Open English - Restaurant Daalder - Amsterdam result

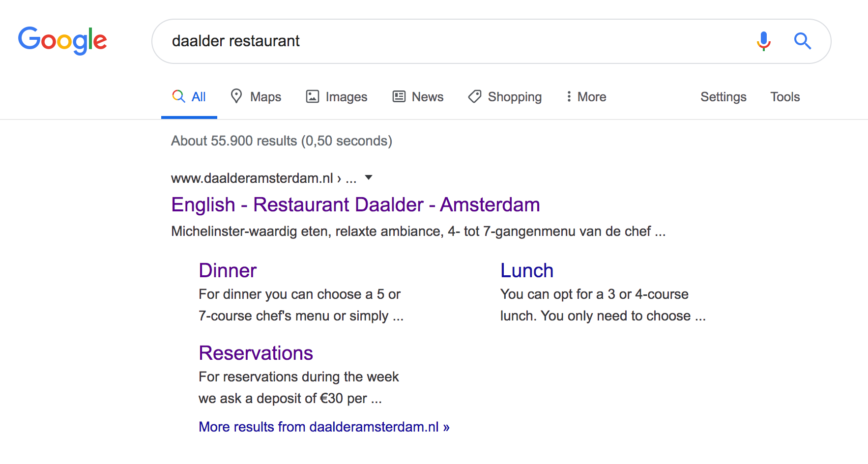coord(355,204)
